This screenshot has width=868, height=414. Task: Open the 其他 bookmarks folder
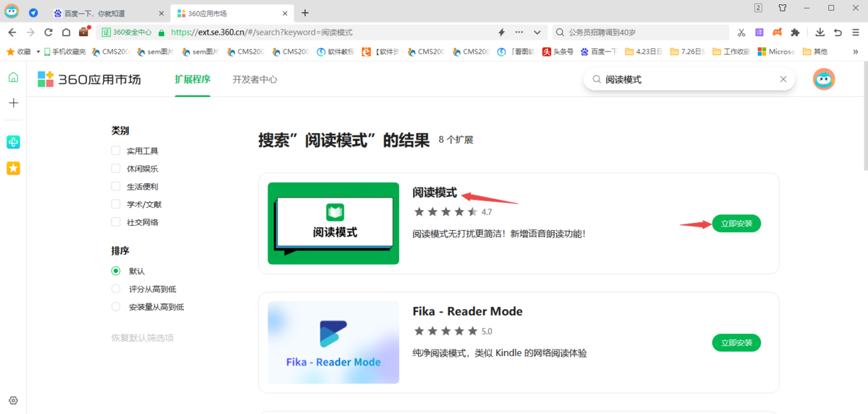814,51
